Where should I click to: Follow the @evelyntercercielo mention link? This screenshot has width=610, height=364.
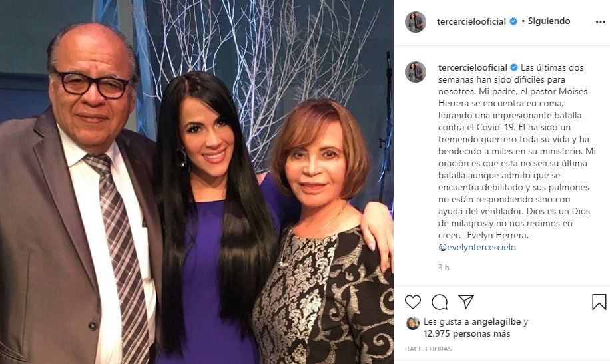[477, 247]
